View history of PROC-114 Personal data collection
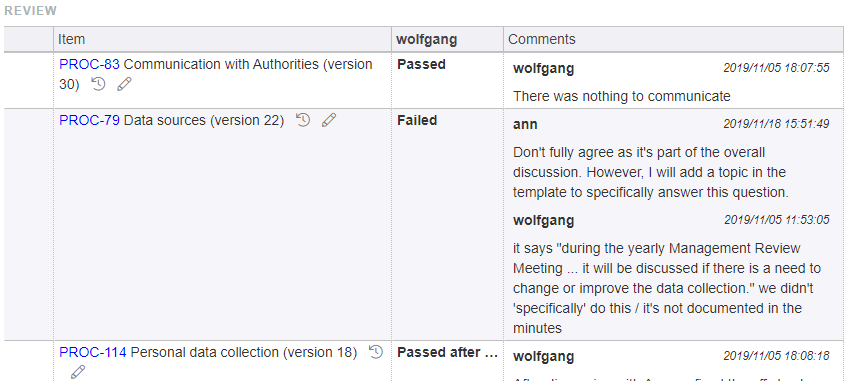The height and width of the screenshot is (381, 853). coord(376,352)
